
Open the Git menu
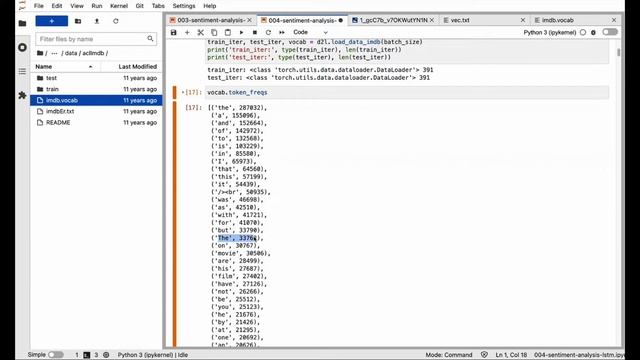coord(140,6)
